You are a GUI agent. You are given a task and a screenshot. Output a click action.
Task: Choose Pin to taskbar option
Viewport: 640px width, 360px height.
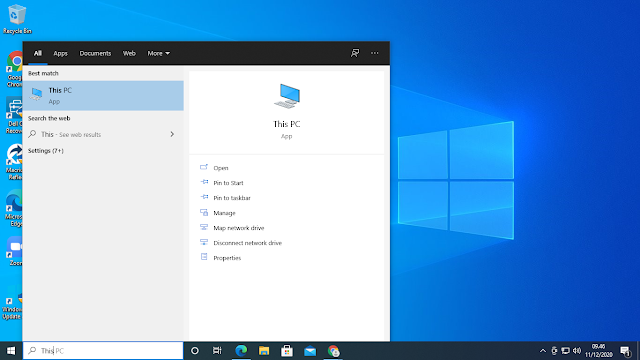tap(231, 198)
